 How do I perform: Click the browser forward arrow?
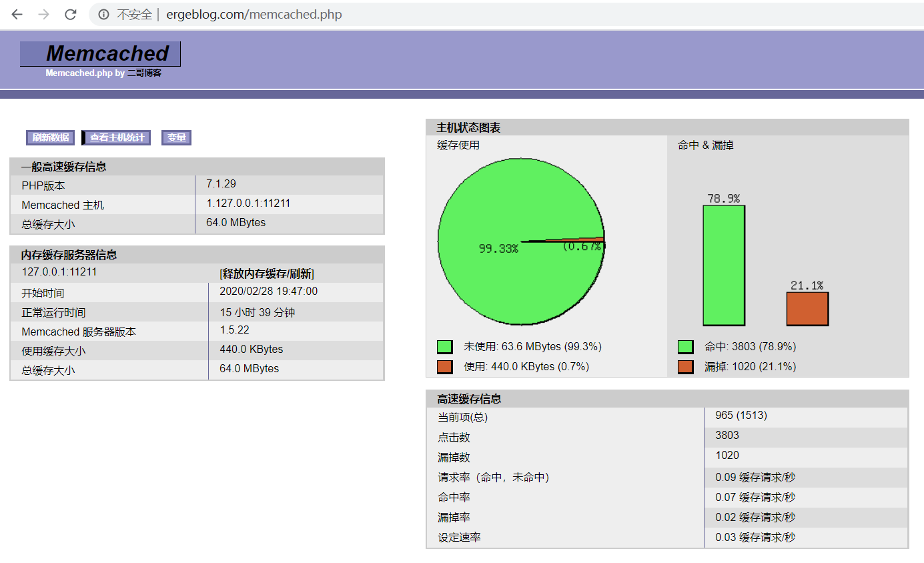pyautogui.click(x=44, y=14)
